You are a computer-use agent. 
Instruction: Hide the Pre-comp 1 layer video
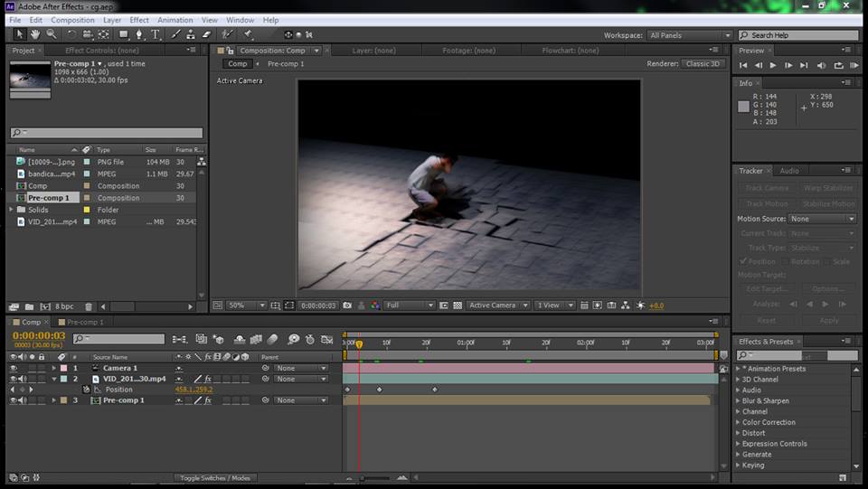tap(14, 400)
